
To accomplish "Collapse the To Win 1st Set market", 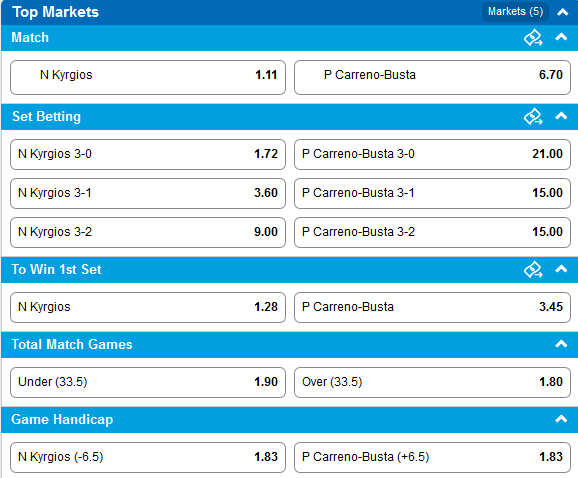I will tap(561, 269).
